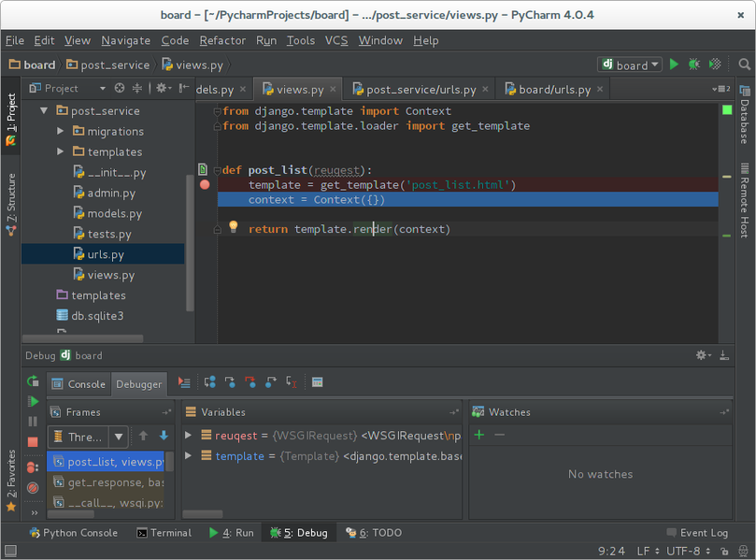Open Evaluate Expression calculator icon

pyautogui.click(x=317, y=382)
